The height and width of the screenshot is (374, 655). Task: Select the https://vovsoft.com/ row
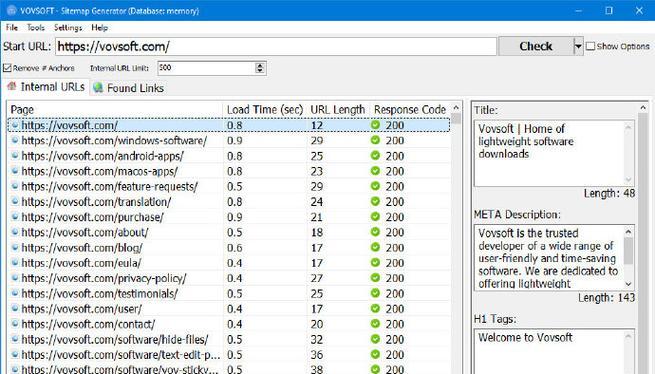coord(229,125)
